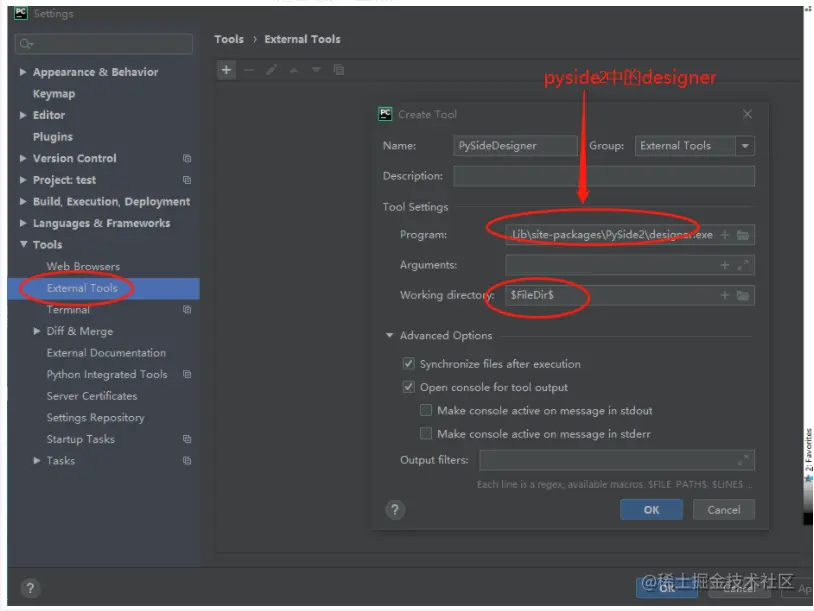Click the move down arrow in toolbar

click(316, 70)
